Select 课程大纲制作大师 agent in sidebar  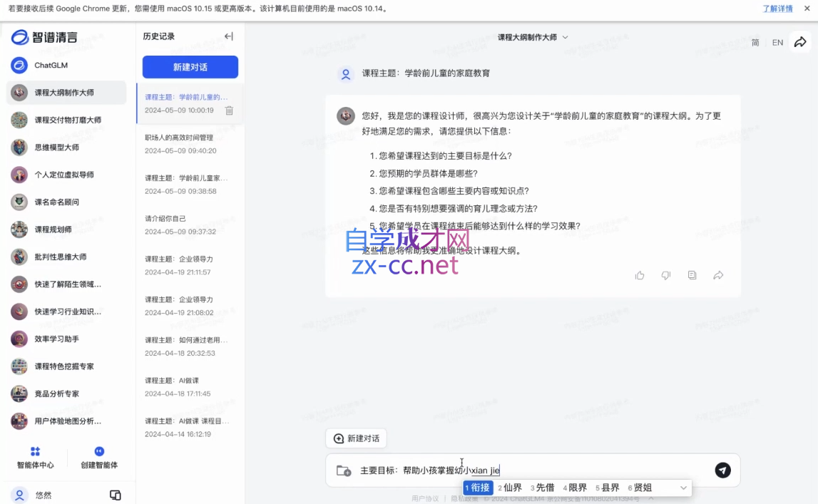click(66, 93)
